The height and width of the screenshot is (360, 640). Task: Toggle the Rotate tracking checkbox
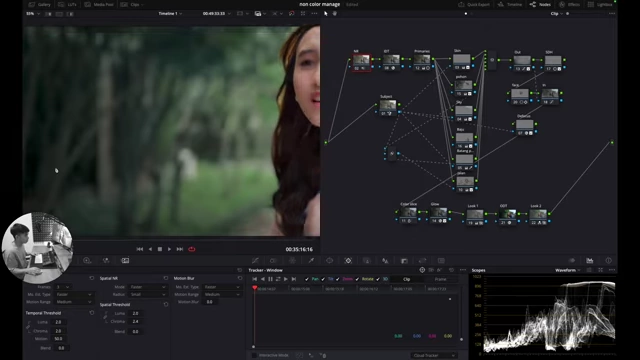pyautogui.click(x=358, y=279)
